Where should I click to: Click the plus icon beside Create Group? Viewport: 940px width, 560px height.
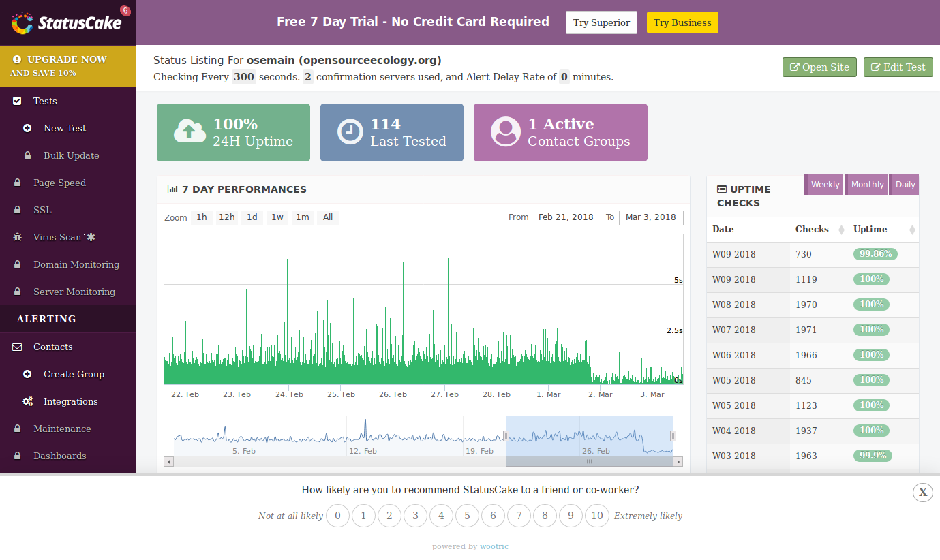point(27,374)
